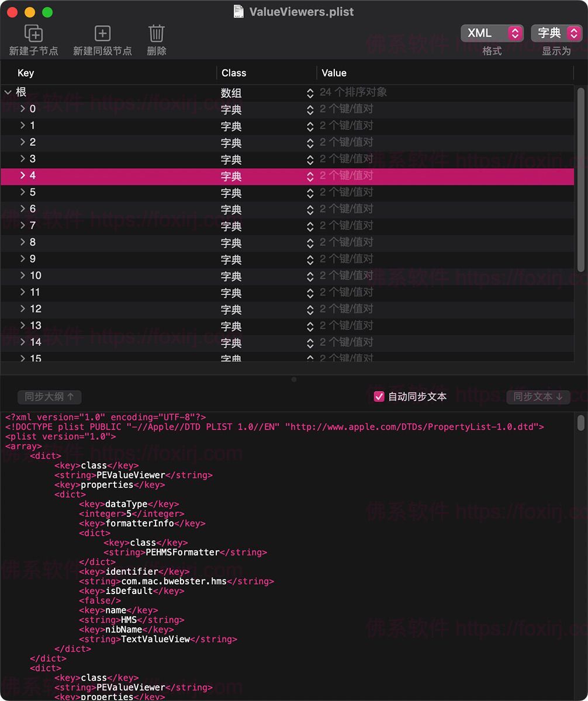Select the 删除 (delete) trash icon
The height and width of the screenshot is (701, 588).
point(155,33)
